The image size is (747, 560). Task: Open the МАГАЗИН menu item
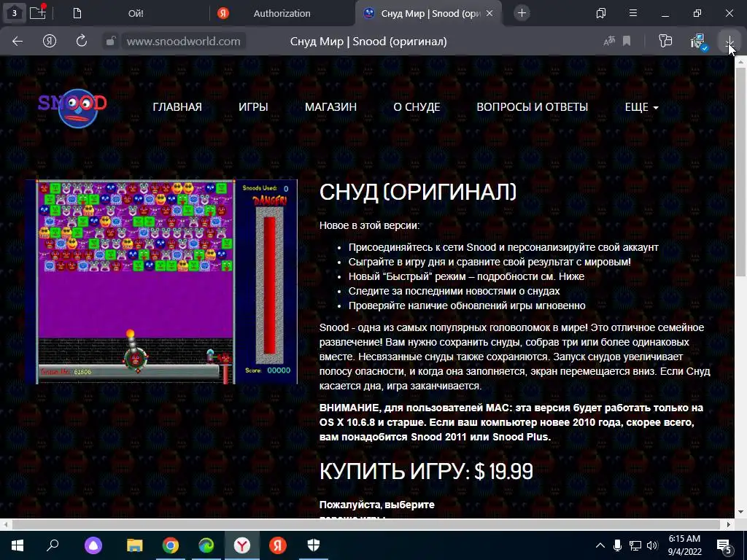pyautogui.click(x=330, y=107)
